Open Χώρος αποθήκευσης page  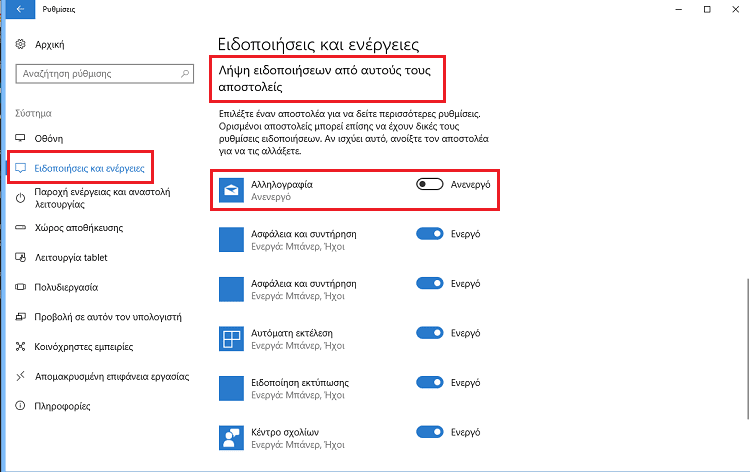(78, 228)
